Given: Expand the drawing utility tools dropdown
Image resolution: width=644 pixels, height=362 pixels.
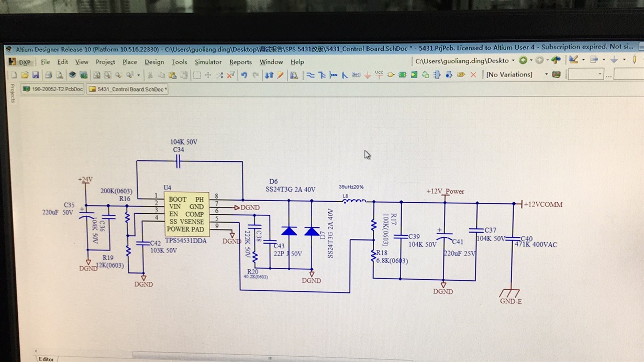Looking at the screenshot, I should tap(584, 61).
